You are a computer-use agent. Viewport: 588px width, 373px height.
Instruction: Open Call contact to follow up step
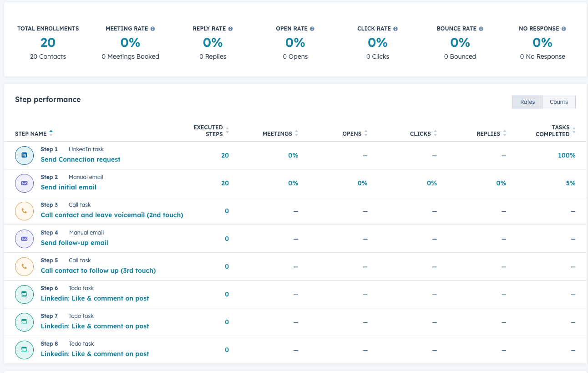(98, 271)
